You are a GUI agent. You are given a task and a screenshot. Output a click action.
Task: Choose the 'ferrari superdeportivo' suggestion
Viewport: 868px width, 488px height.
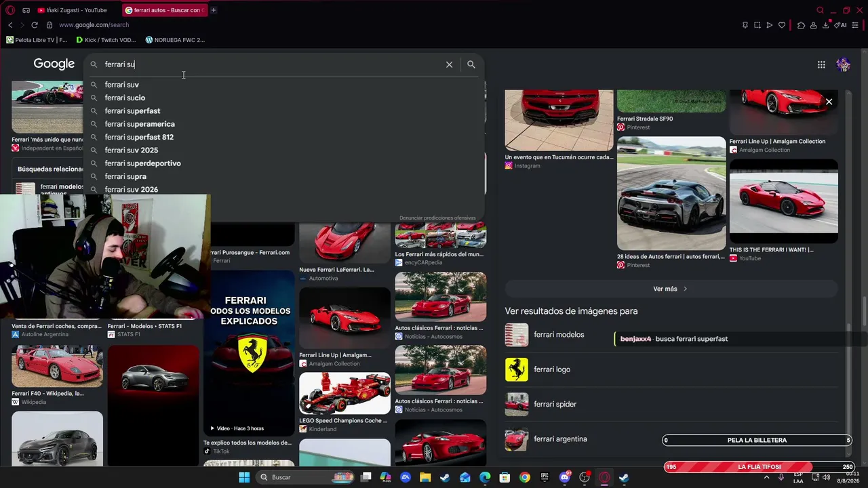point(283,163)
